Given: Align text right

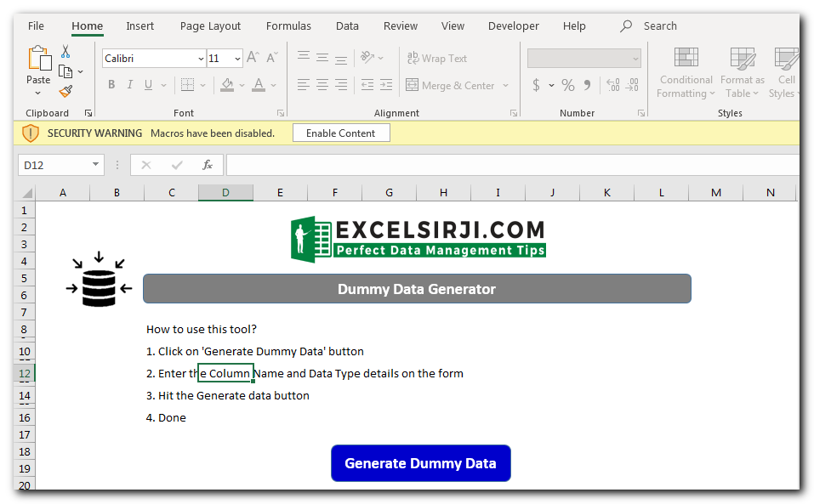Looking at the screenshot, I should coord(341,85).
